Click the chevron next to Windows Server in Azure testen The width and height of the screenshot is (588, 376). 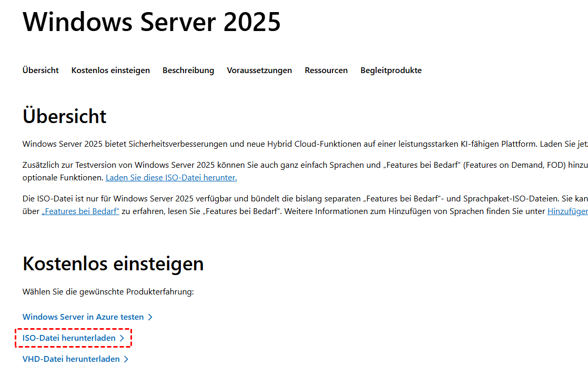point(150,317)
